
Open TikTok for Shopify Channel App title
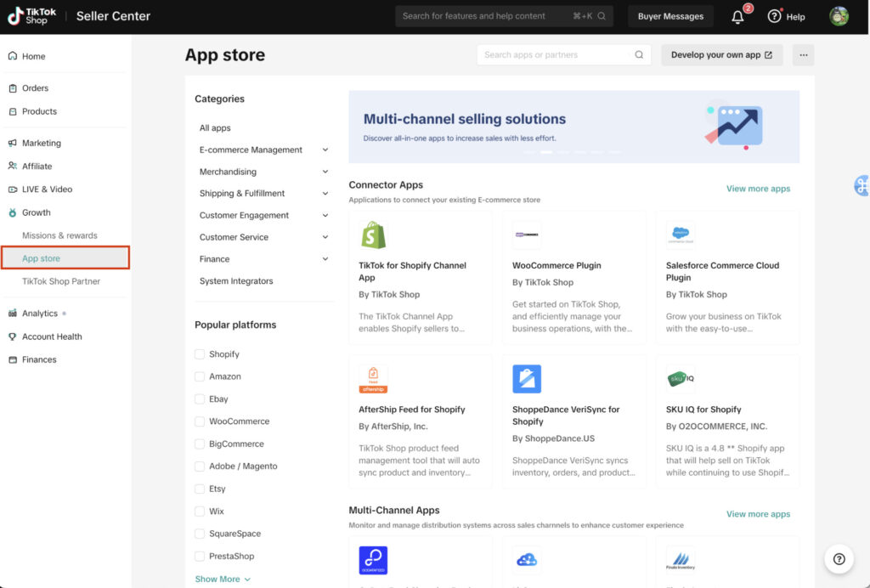pos(412,272)
